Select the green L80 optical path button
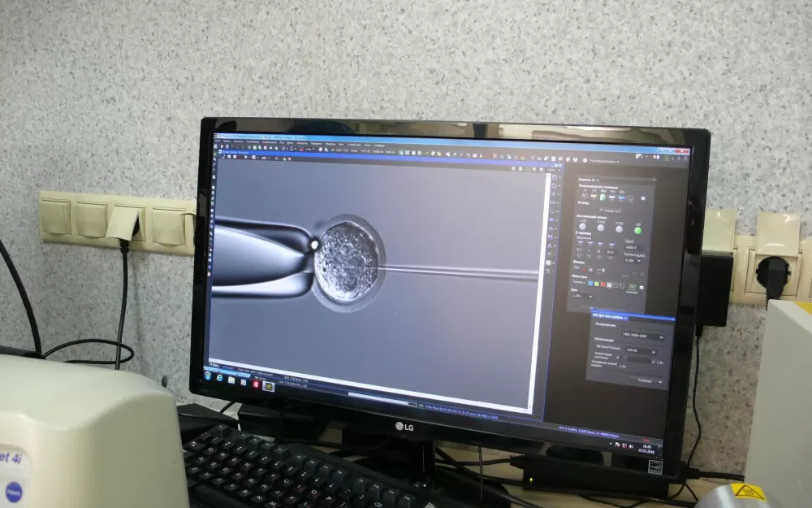Screen dimensions: 812x508 [x=638, y=230]
